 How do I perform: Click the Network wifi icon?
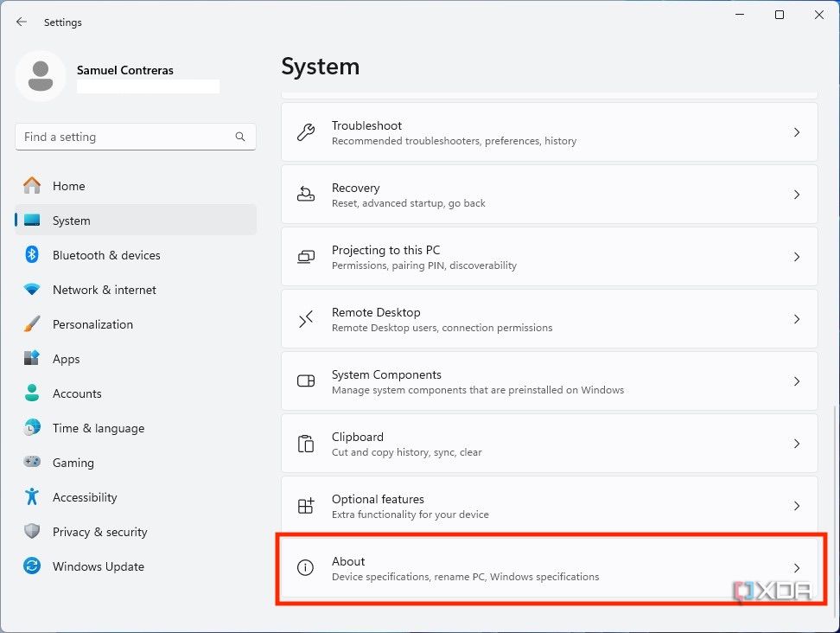32,290
